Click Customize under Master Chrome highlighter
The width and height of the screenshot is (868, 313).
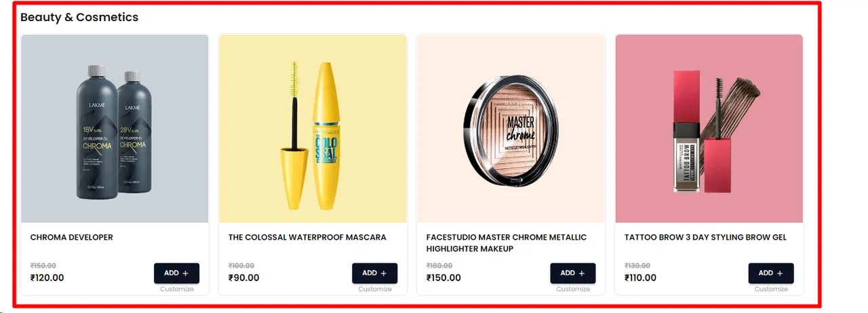573,289
